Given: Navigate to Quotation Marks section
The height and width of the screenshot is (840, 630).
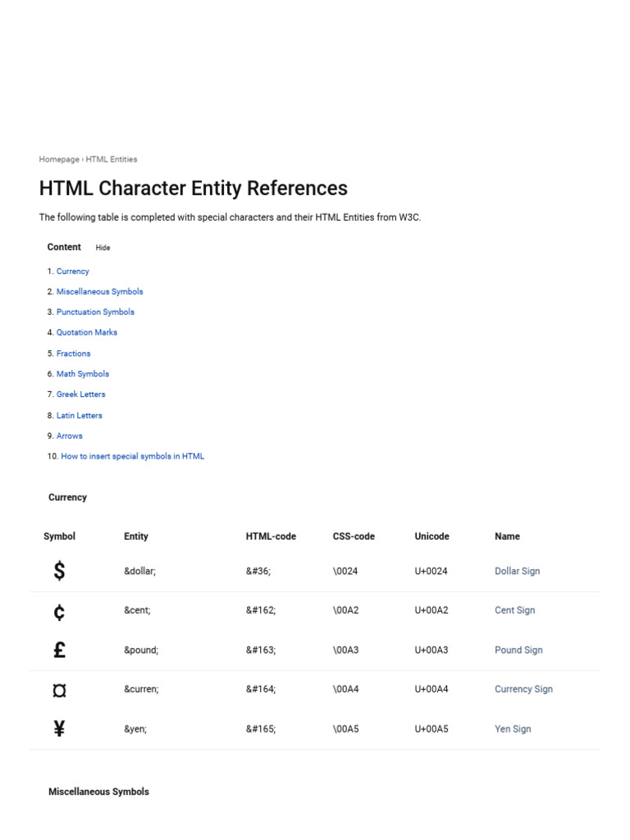Looking at the screenshot, I should pos(87,332).
